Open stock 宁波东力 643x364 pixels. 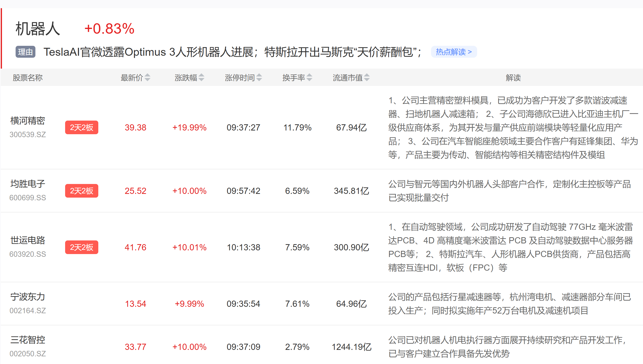28,297
